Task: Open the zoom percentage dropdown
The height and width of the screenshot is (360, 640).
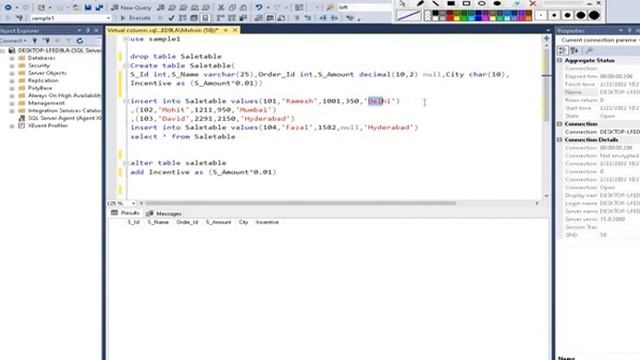Action: [133, 203]
